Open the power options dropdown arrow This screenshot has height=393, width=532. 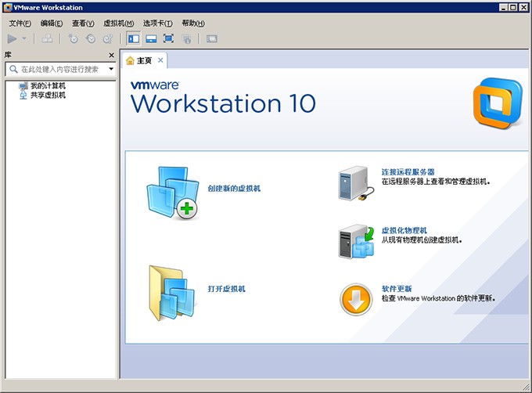24,38
